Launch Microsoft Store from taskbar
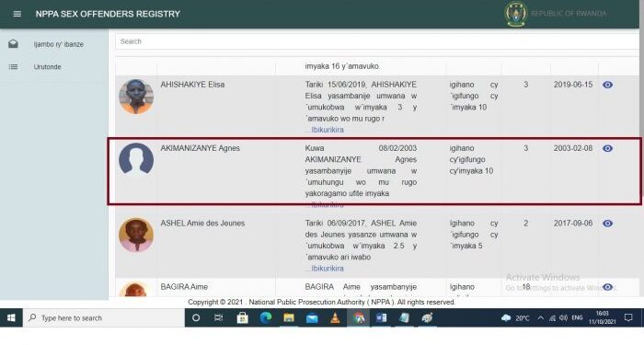644x345 pixels. click(x=242, y=318)
